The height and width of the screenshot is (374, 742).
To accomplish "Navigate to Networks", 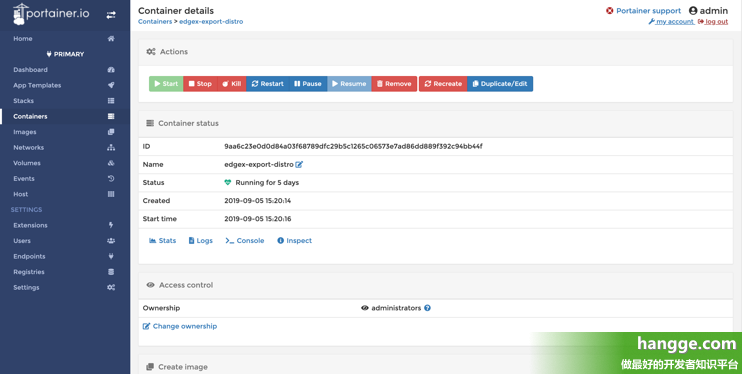I will coord(28,148).
